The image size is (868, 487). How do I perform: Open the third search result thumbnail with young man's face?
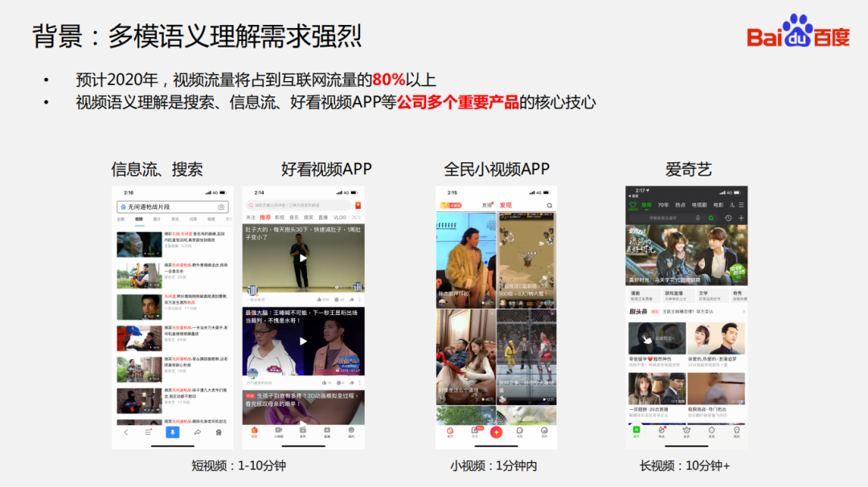[x=139, y=307]
